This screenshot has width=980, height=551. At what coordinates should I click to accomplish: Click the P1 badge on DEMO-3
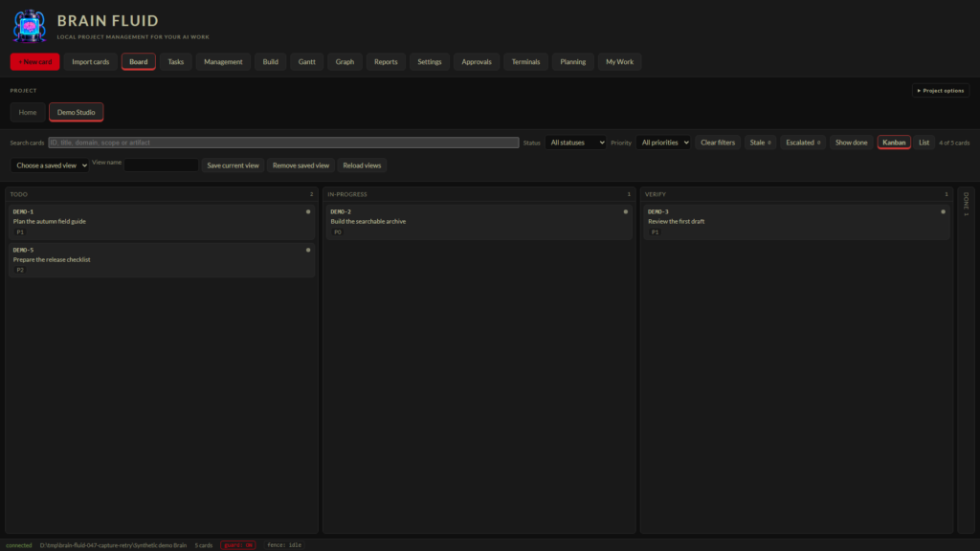point(655,232)
